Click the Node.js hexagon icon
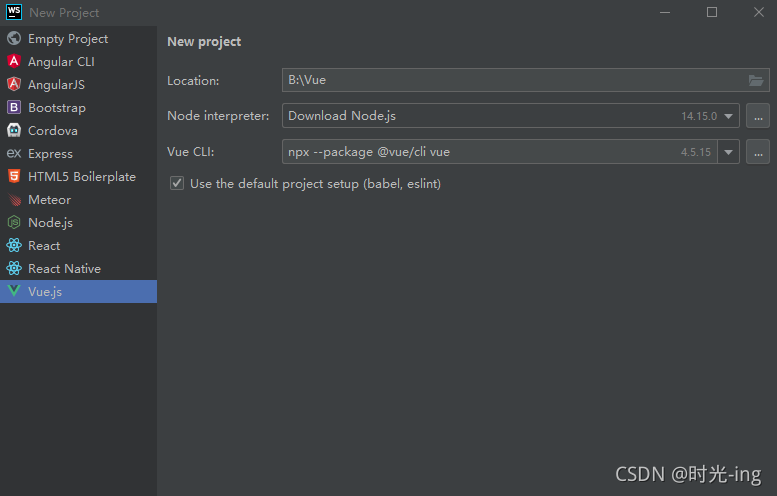This screenshot has height=496, width=777. pos(14,222)
